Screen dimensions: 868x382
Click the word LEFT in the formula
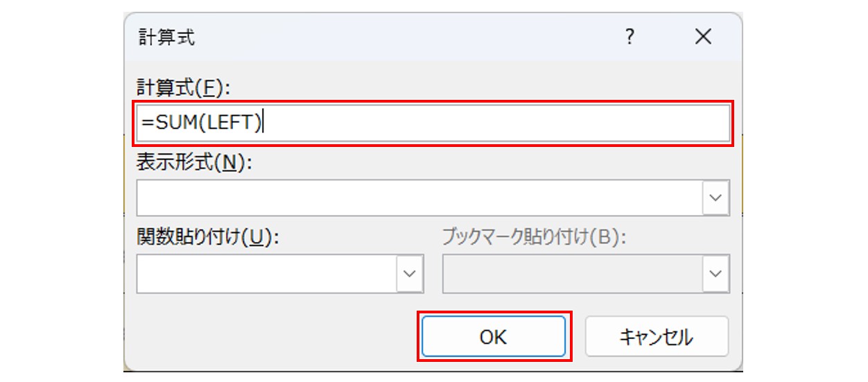click(231, 125)
